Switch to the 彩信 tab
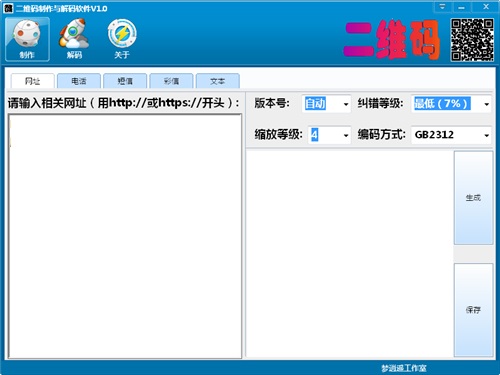 171,81
